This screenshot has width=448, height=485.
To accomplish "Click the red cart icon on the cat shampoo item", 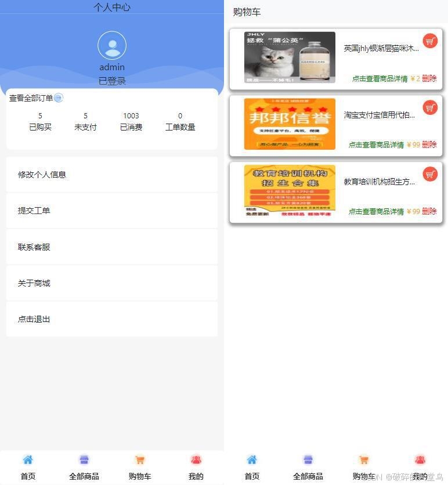I will (430, 41).
